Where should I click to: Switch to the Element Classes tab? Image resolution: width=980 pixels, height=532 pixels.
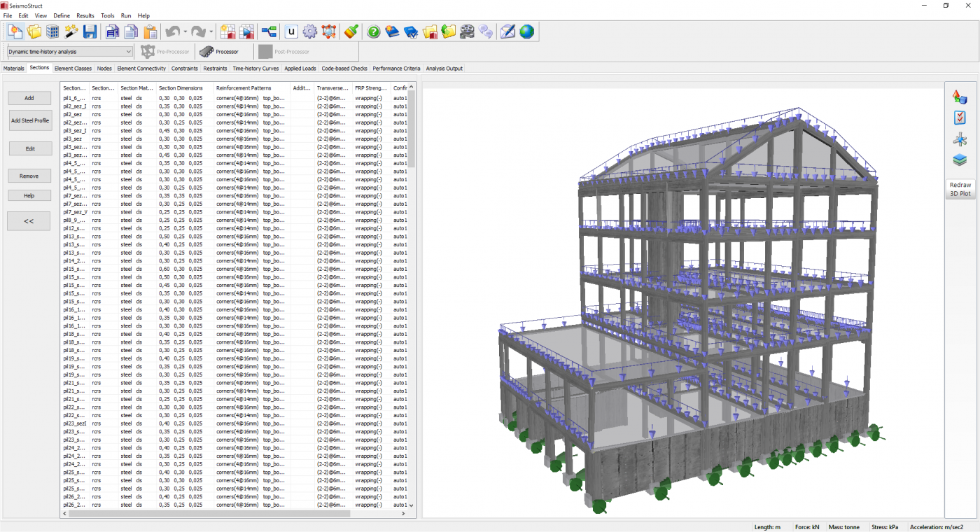[x=73, y=69]
